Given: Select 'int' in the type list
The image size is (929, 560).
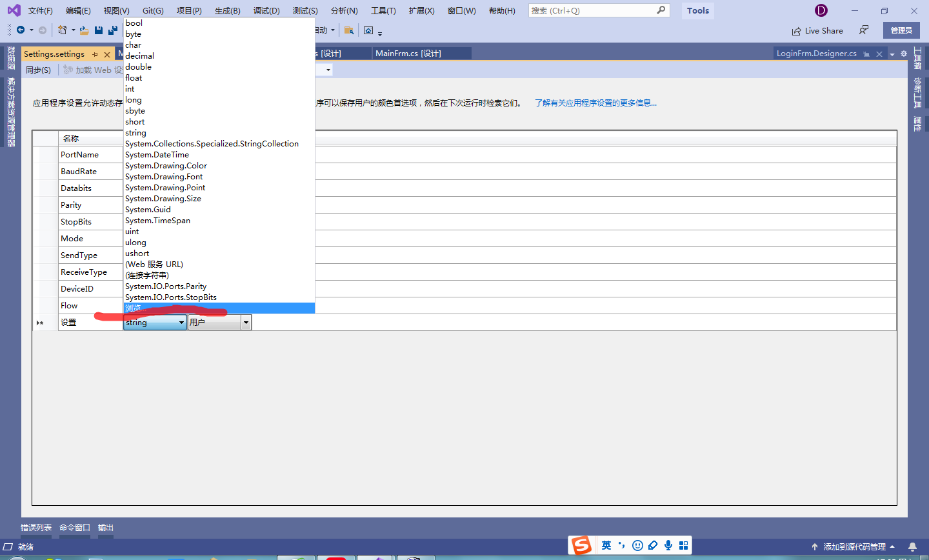Looking at the screenshot, I should (219, 89).
